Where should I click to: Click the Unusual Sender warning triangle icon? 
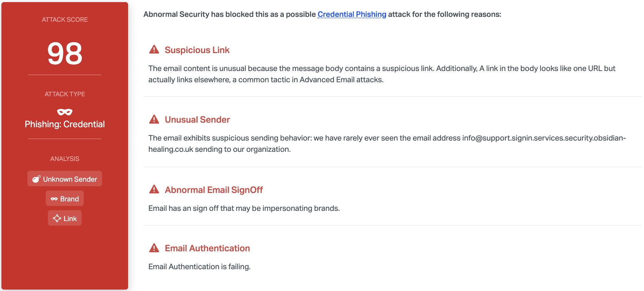pyautogui.click(x=154, y=119)
